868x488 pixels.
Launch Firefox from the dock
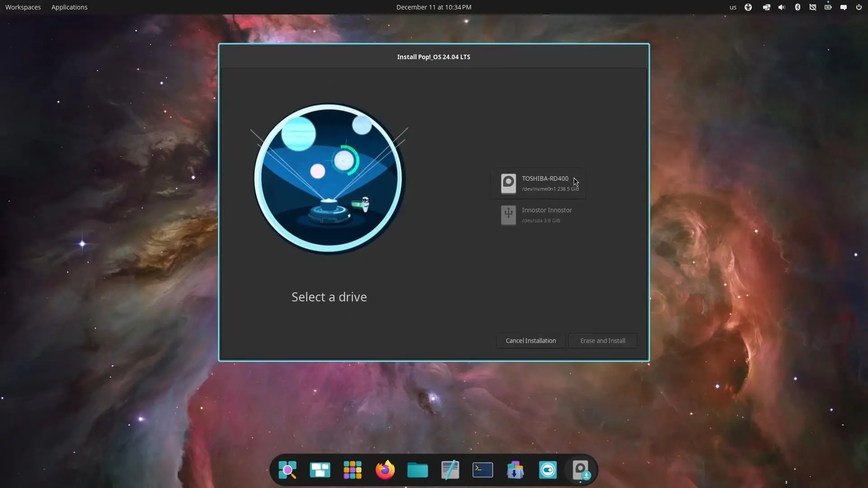click(385, 470)
